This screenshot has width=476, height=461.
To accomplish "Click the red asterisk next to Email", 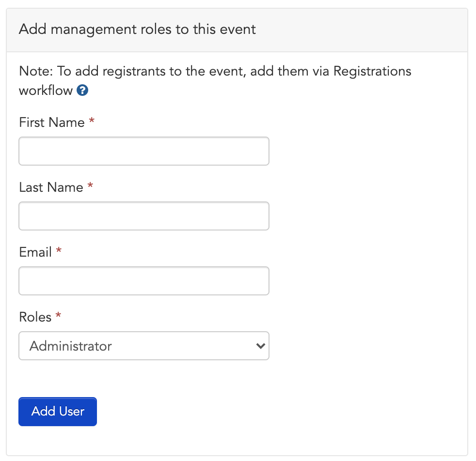I will click(59, 250).
